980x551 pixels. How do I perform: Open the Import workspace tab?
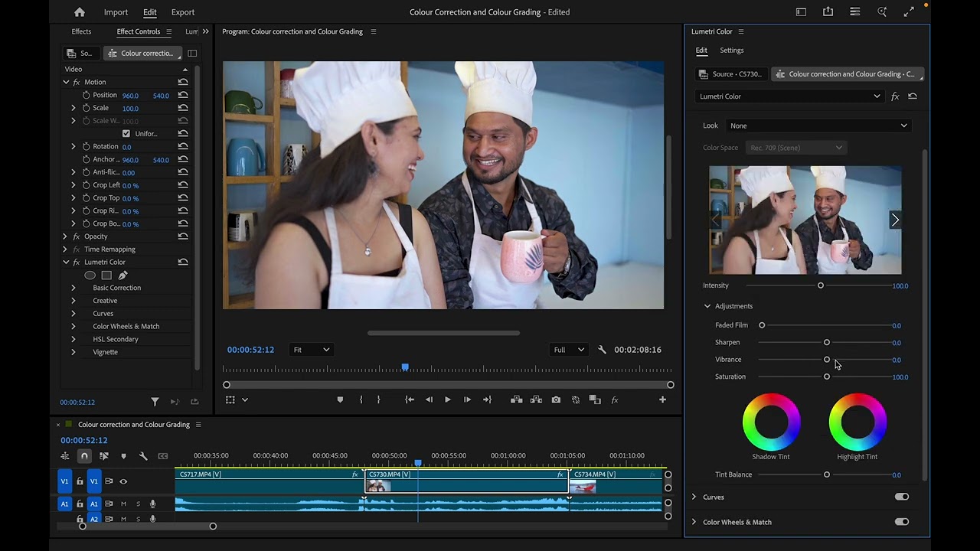click(x=116, y=12)
